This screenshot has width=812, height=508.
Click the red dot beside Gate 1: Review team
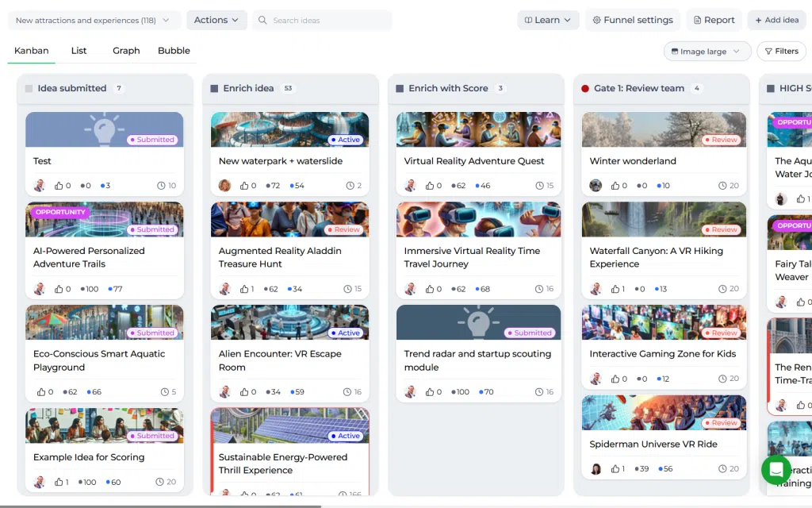coord(585,89)
